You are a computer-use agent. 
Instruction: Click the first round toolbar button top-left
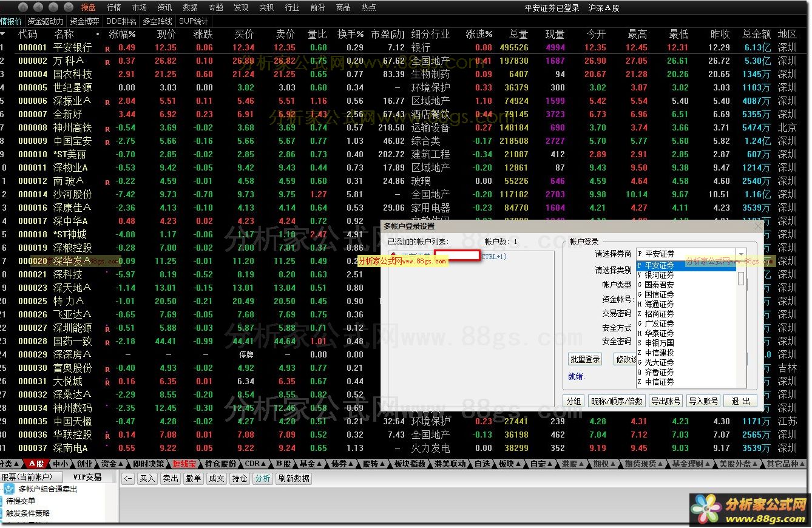coord(23,7)
